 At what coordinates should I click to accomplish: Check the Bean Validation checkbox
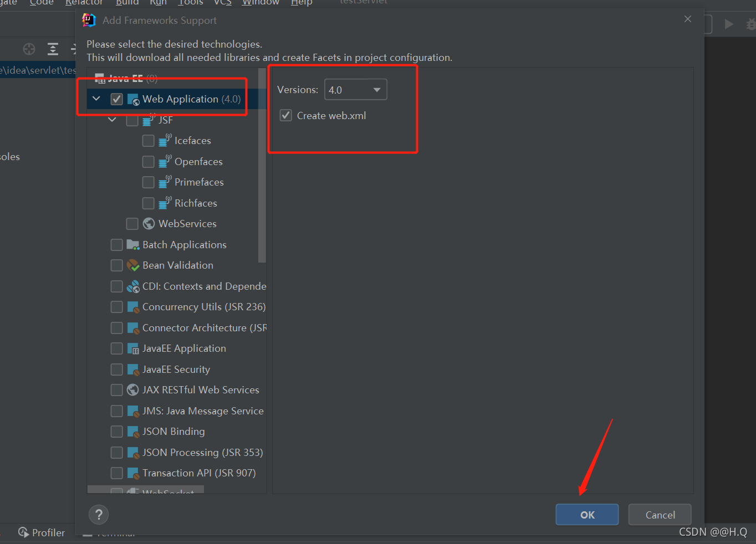click(x=117, y=265)
